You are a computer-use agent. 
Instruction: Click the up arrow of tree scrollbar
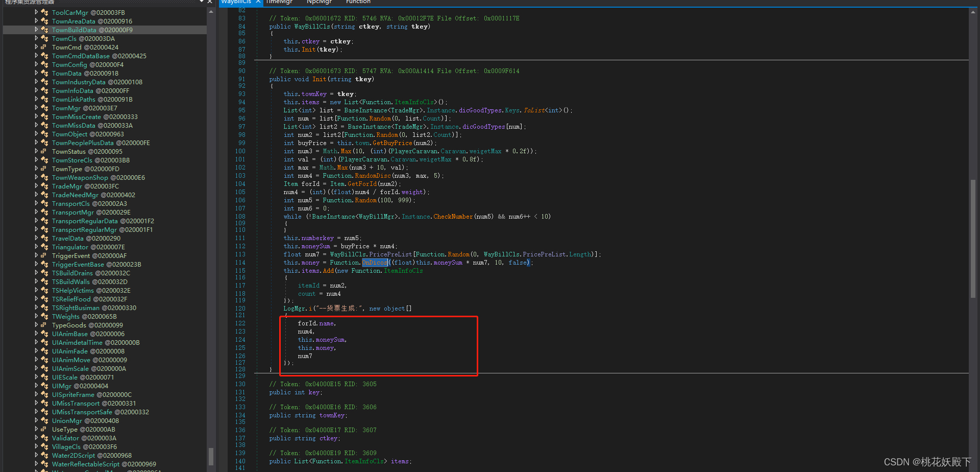pyautogui.click(x=211, y=12)
